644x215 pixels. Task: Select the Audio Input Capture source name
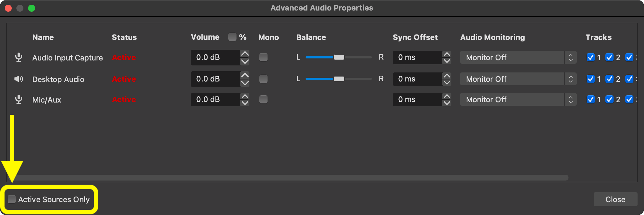(68, 58)
